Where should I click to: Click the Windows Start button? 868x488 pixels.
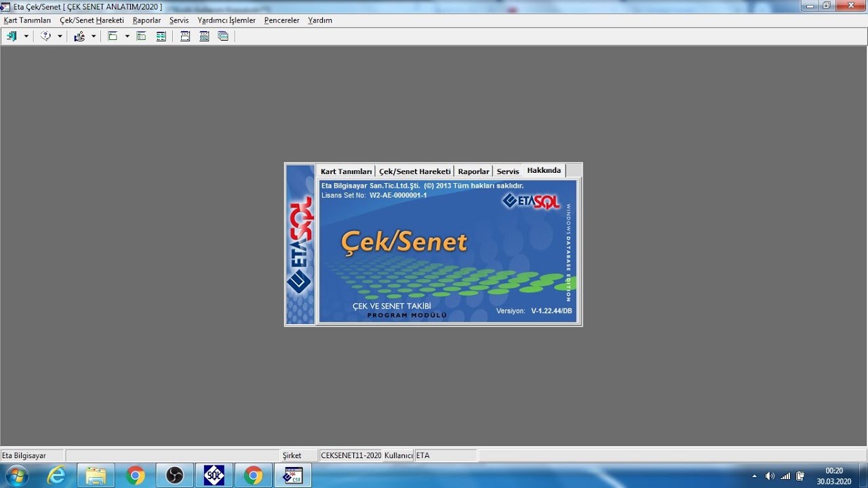[16, 476]
